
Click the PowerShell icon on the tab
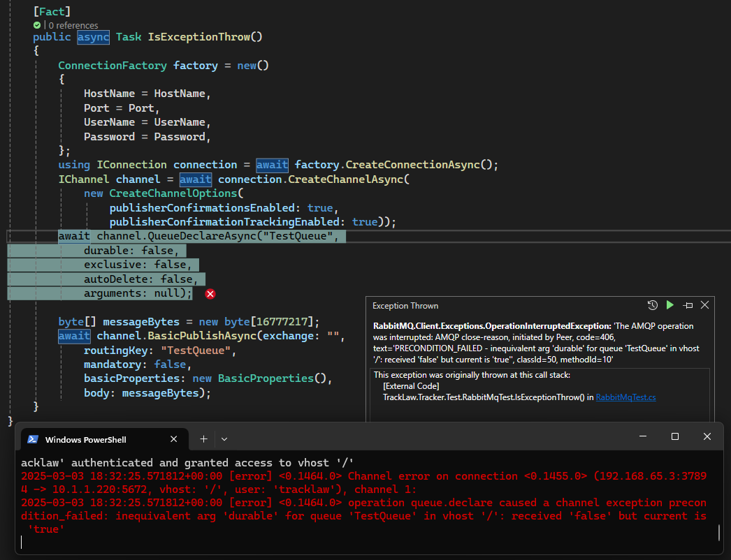(x=33, y=439)
